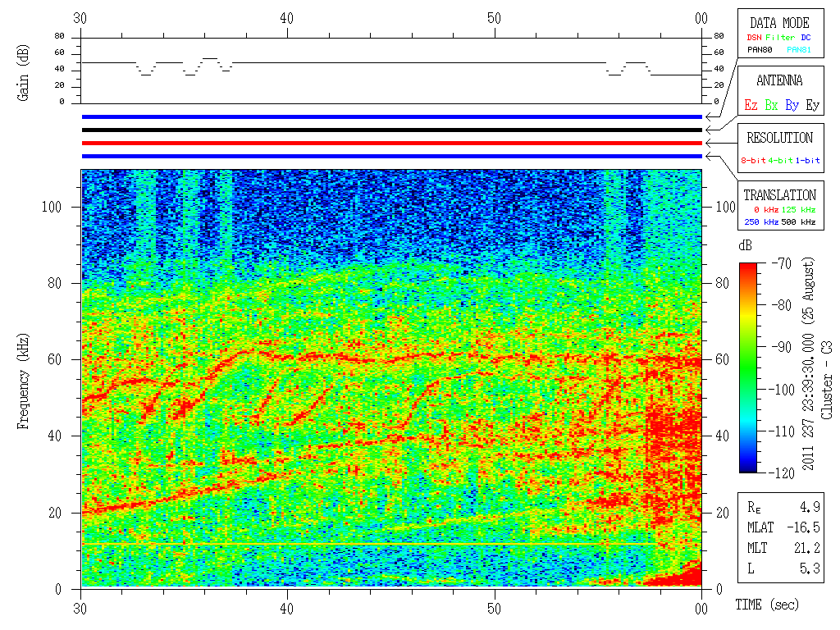This screenshot has width=840, height=630.
Task: Click the TIME (sec) axis label
Action: coord(767,605)
